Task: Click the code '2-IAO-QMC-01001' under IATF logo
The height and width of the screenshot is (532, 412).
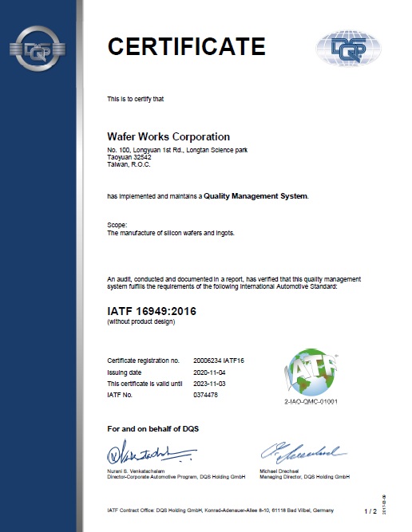Action: click(311, 402)
